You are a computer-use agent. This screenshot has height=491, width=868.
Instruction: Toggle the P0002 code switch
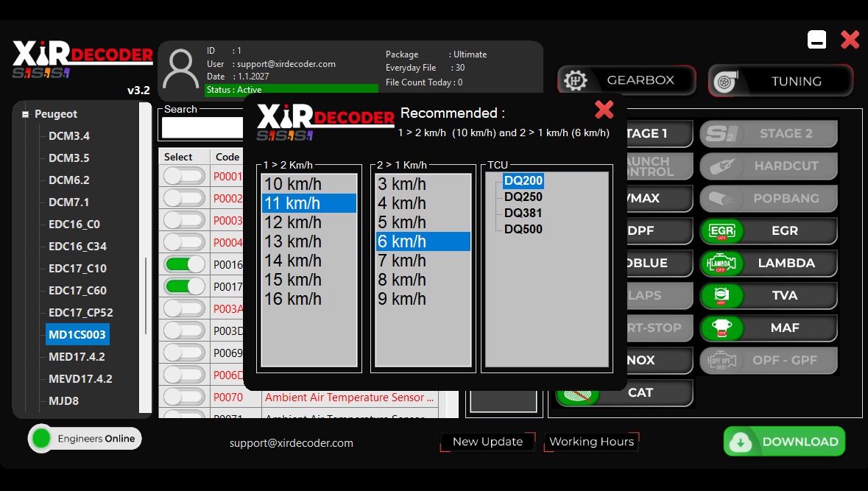pos(184,198)
